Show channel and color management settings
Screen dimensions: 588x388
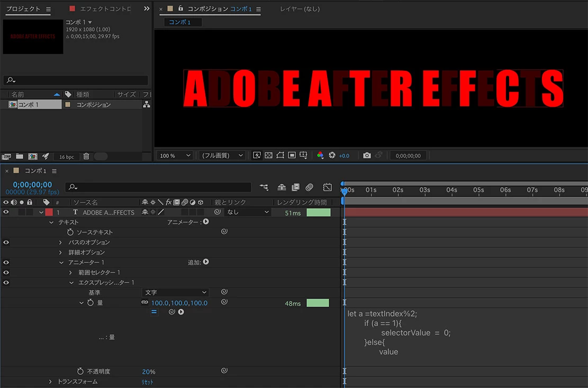[x=320, y=155]
